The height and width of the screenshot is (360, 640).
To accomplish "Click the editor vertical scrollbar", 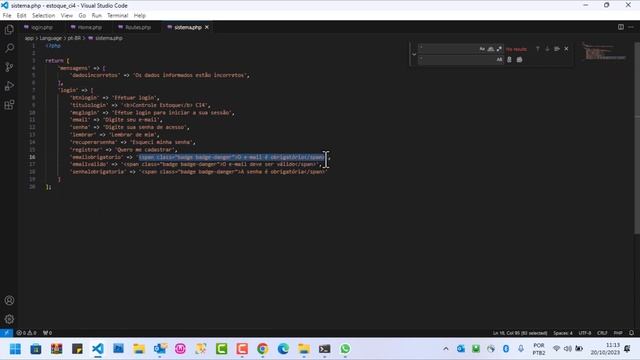I will 637,139.
